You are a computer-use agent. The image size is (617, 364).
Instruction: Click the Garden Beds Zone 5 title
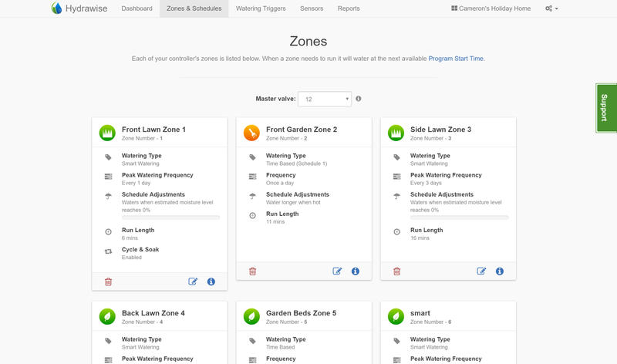click(x=301, y=313)
